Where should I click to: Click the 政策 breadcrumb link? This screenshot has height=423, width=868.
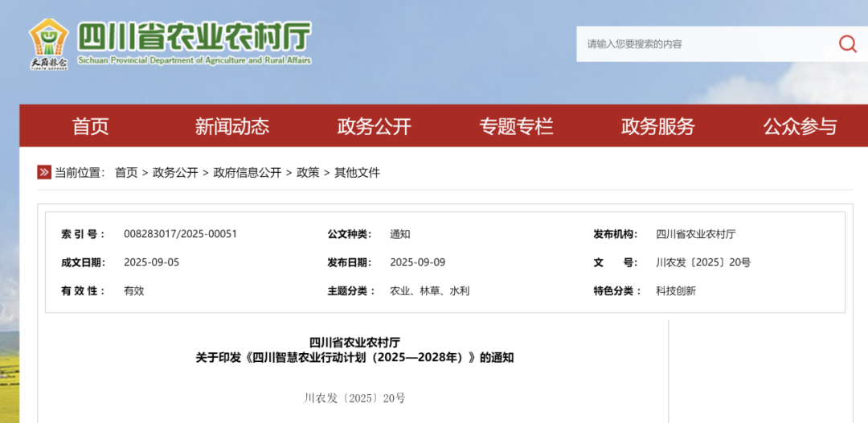click(308, 172)
